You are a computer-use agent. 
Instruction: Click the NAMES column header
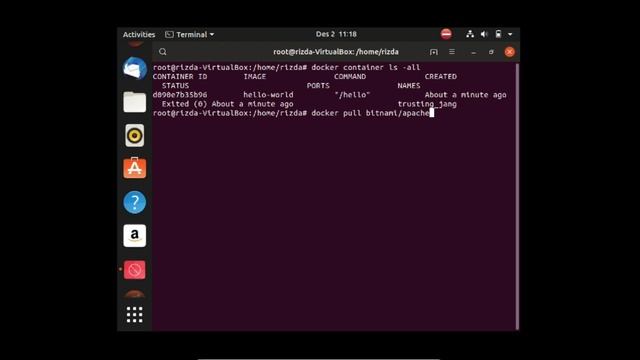tap(409, 86)
